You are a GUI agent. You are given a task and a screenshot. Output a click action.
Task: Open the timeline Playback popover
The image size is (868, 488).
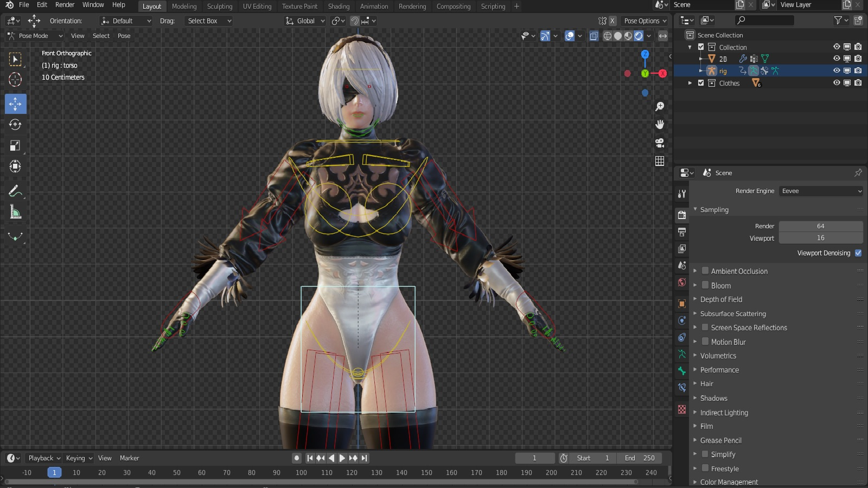pos(43,458)
